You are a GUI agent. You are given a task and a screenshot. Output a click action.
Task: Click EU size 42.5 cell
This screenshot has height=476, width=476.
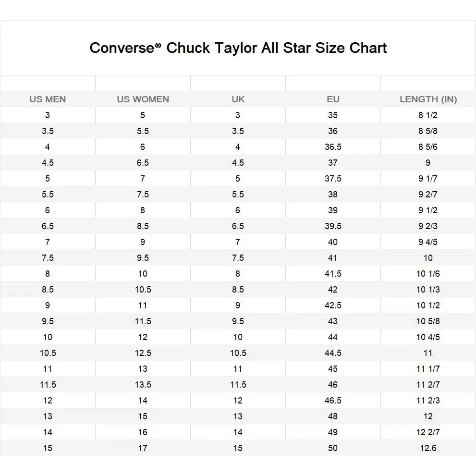[333, 305]
